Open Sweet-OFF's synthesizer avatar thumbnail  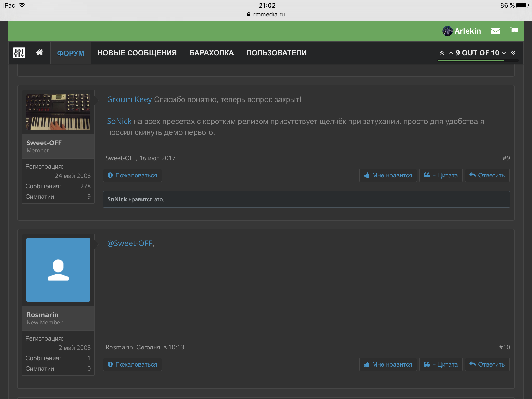coord(58,112)
